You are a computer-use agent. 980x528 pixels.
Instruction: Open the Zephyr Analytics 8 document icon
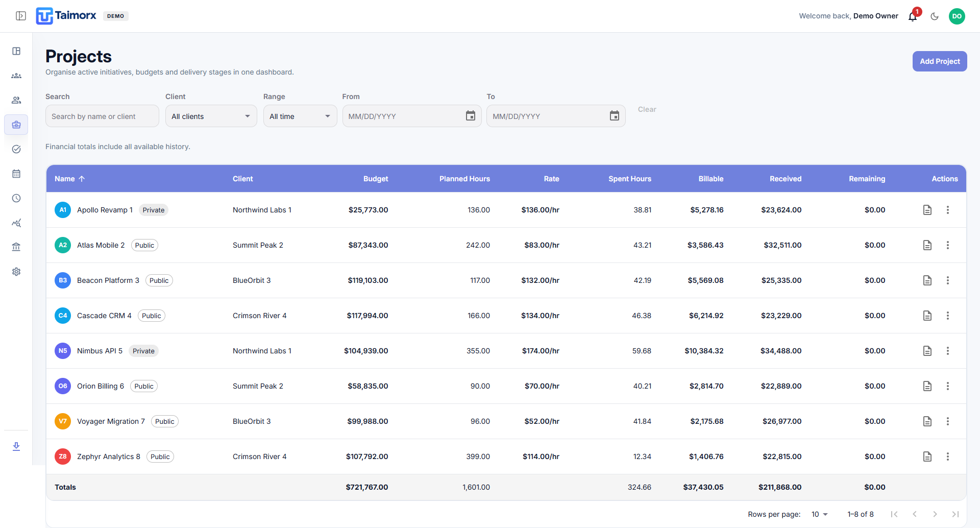tap(927, 457)
